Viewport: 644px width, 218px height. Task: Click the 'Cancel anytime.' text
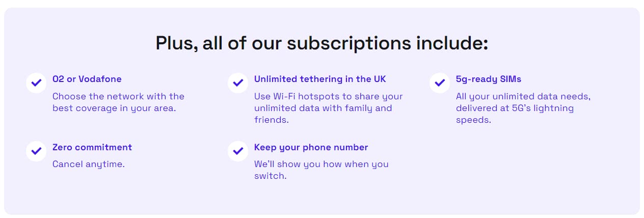pos(89,164)
